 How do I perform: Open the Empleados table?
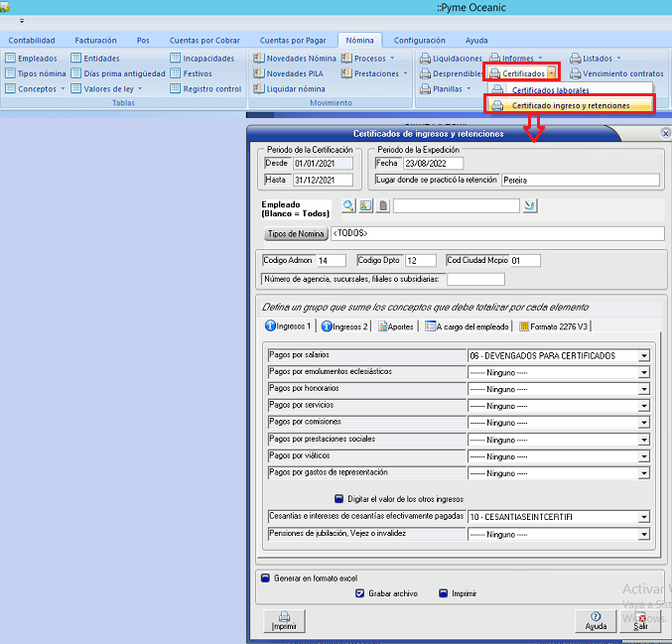tap(32, 59)
